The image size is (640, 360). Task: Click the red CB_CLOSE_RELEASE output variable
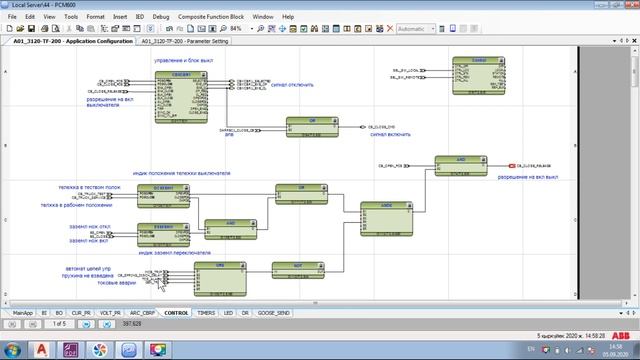530,166
